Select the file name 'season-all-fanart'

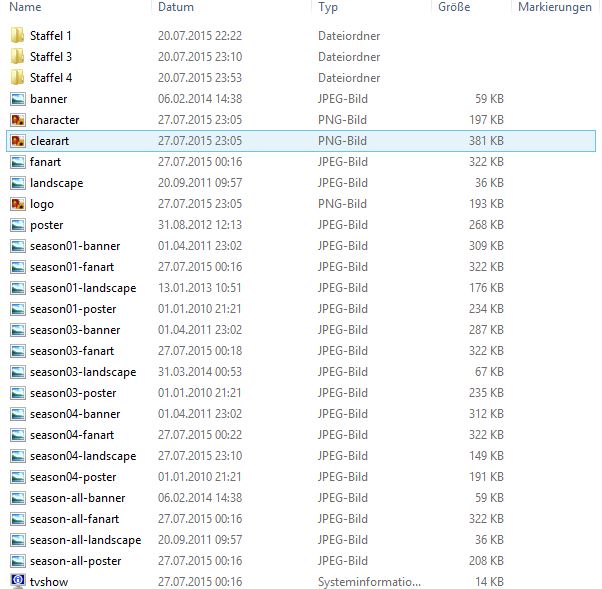[74, 519]
